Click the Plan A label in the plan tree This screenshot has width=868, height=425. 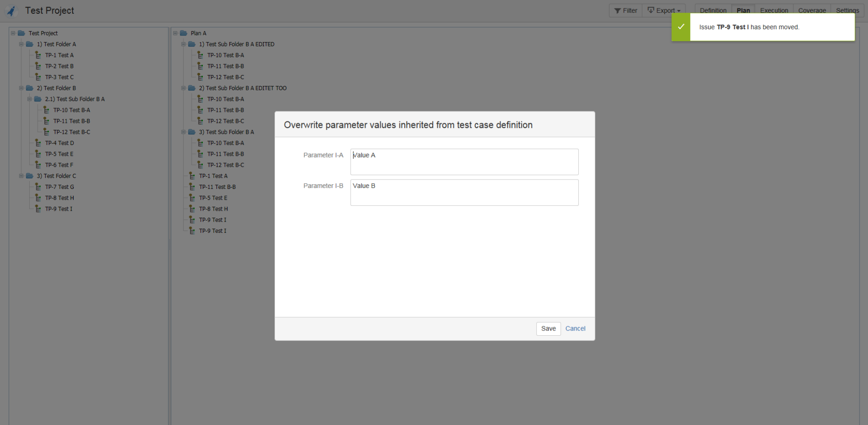click(x=199, y=33)
